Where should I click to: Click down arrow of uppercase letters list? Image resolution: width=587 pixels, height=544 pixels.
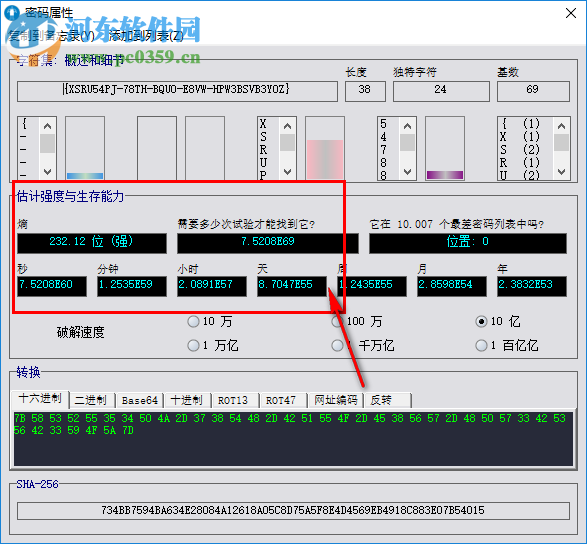[288, 172]
